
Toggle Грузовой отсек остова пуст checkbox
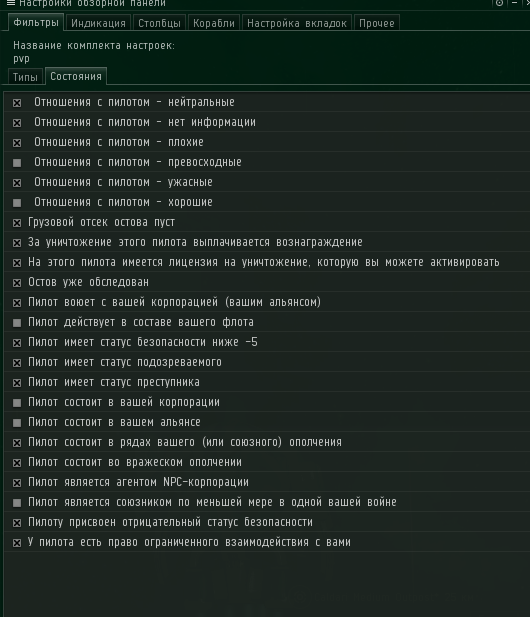pyautogui.click(x=17, y=223)
